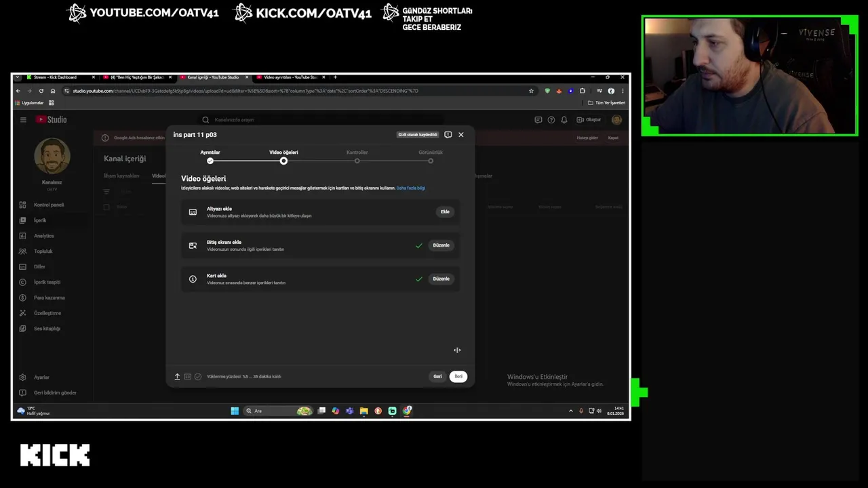Open the Chrome three-dot menu
The width and height of the screenshot is (868, 488).
(x=623, y=91)
